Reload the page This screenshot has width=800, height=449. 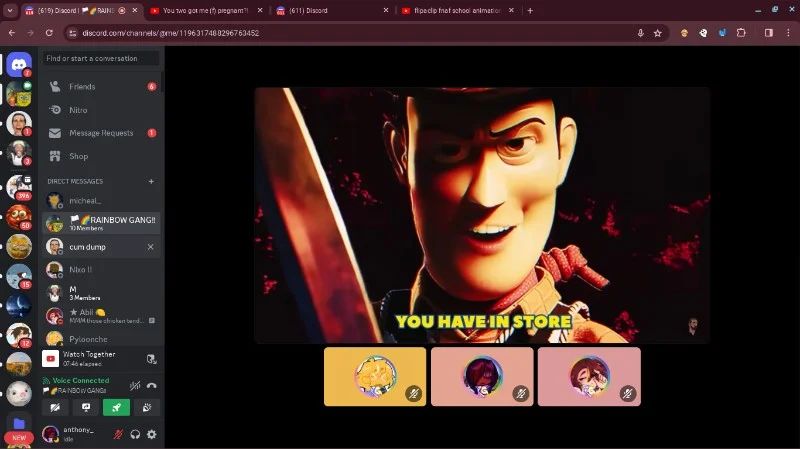tap(49, 33)
